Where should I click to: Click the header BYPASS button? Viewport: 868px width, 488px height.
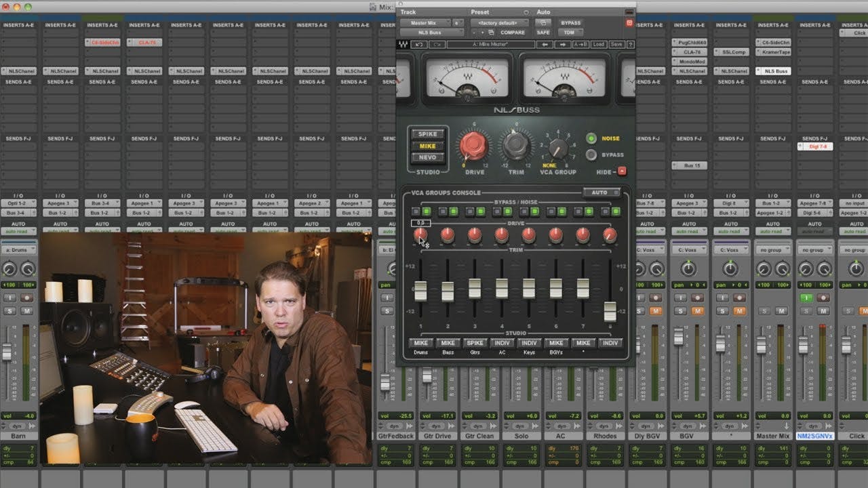coord(570,22)
